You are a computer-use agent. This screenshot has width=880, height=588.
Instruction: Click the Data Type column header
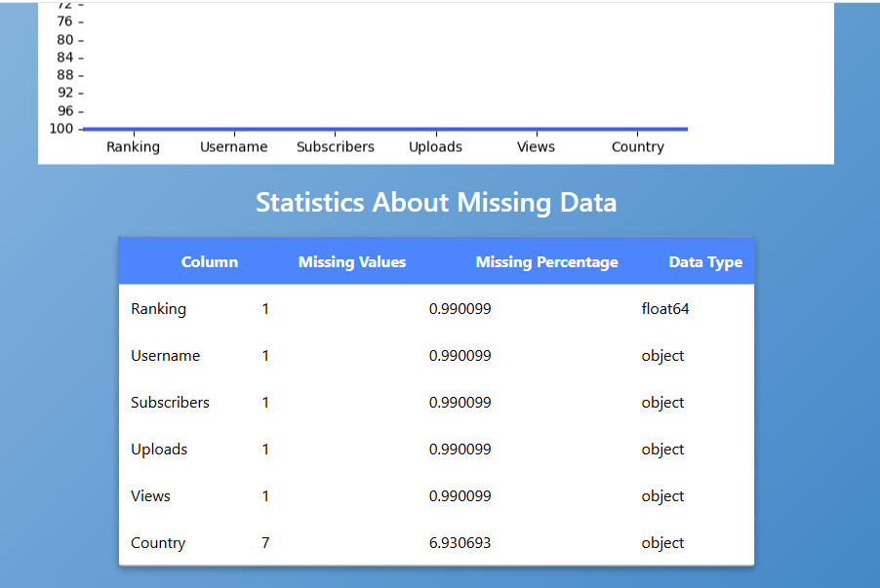click(x=705, y=262)
